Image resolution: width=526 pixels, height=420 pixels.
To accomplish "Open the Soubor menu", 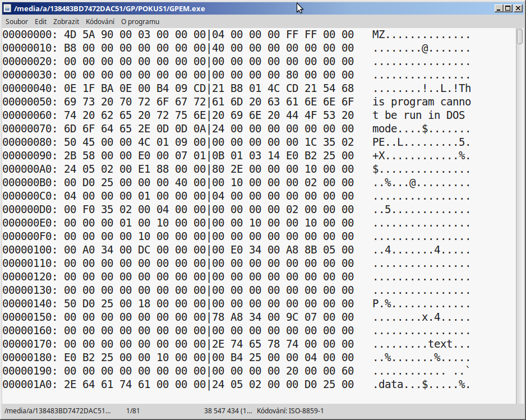I will click(x=16, y=21).
